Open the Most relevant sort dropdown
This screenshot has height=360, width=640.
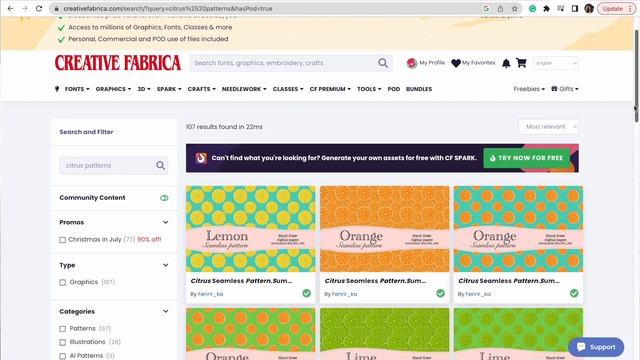tap(549, 127)
